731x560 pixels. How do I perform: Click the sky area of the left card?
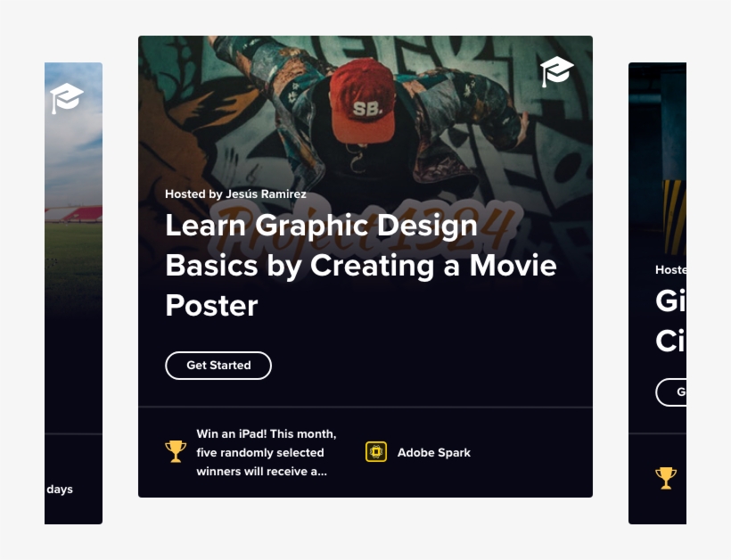(76, 152)
